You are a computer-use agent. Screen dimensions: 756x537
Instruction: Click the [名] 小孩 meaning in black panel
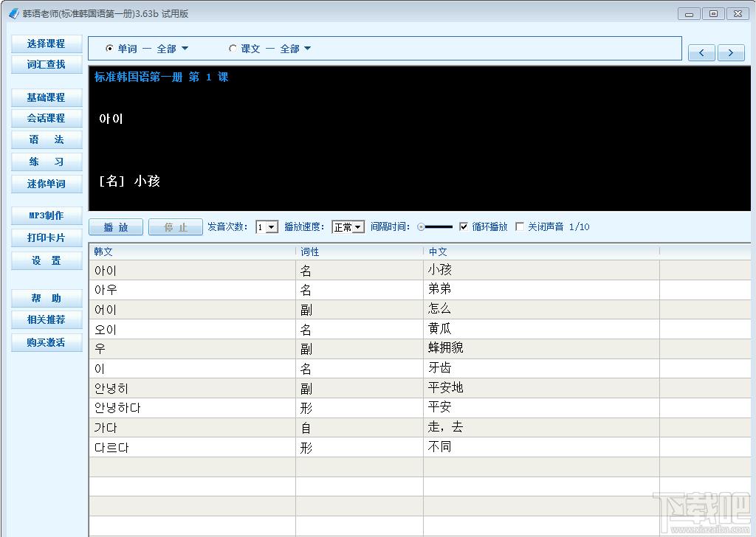129,181
